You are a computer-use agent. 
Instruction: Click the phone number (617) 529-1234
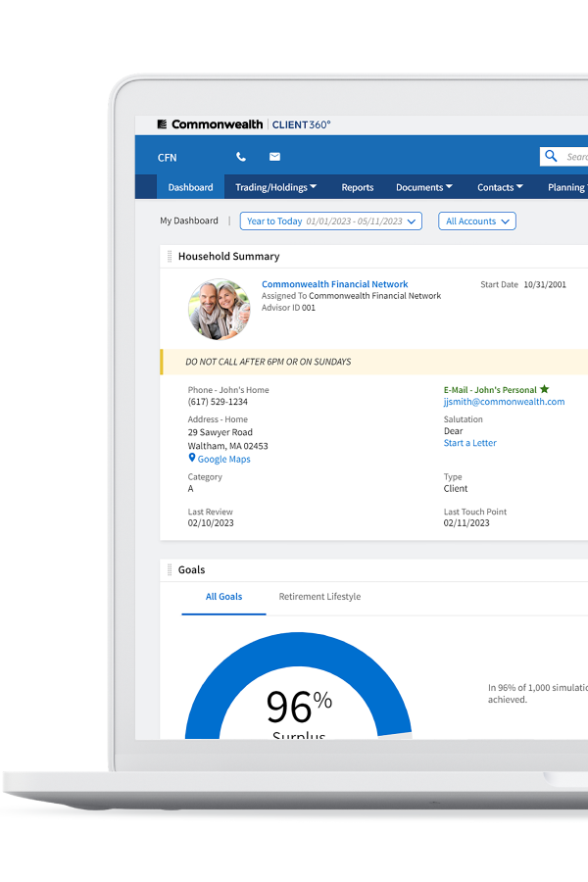[x=218, y=402]
